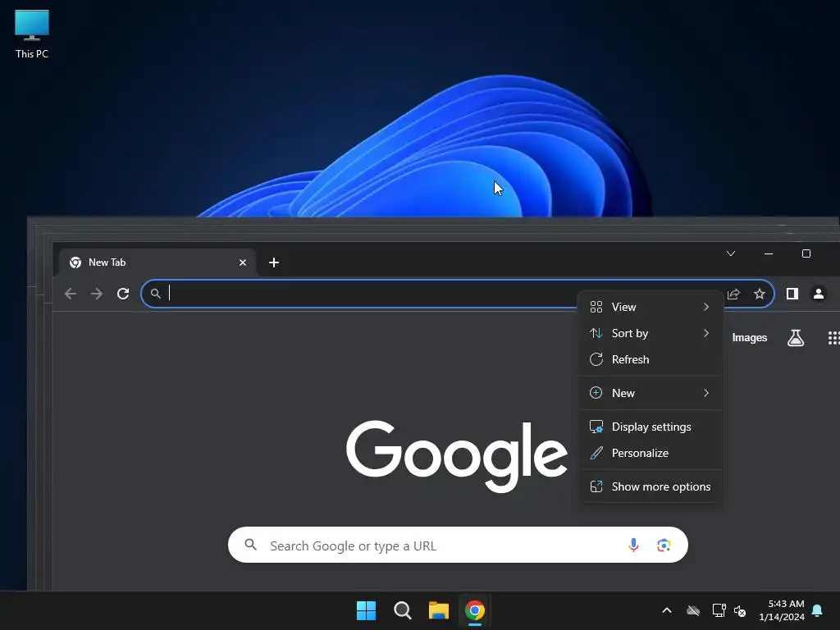Click share this page icon in address bar
Screen dimensions: 840x630
tap(733, 294)
